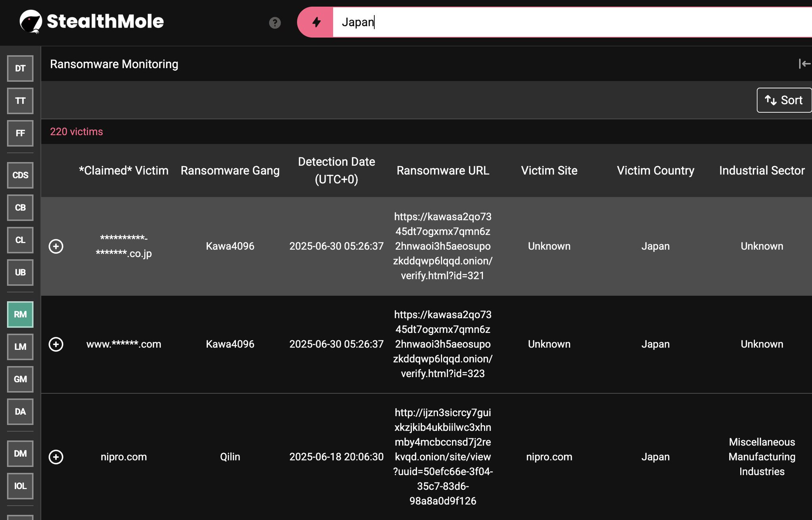The image size is (812, 520).
Task: Open the IOL sidebar module
Action: (20, 486)
